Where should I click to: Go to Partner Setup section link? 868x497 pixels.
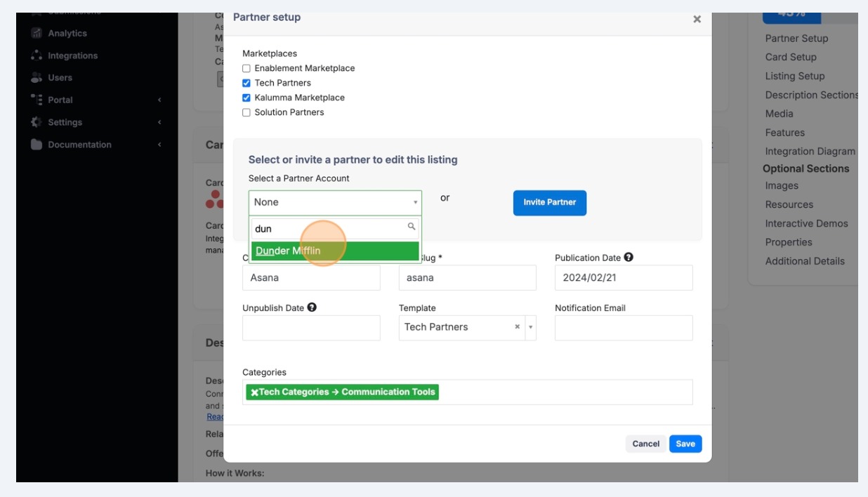(x=796, y=39)
